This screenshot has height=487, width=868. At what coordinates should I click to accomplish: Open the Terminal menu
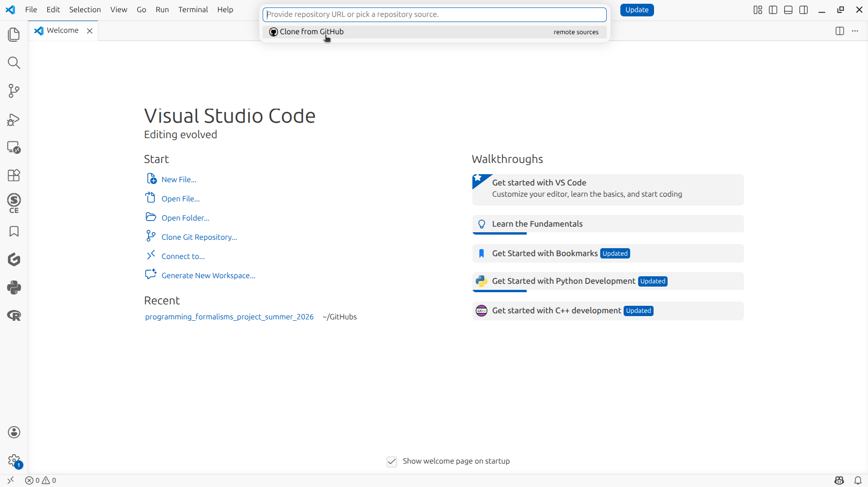pyautogui.click(x=193, y=10)
